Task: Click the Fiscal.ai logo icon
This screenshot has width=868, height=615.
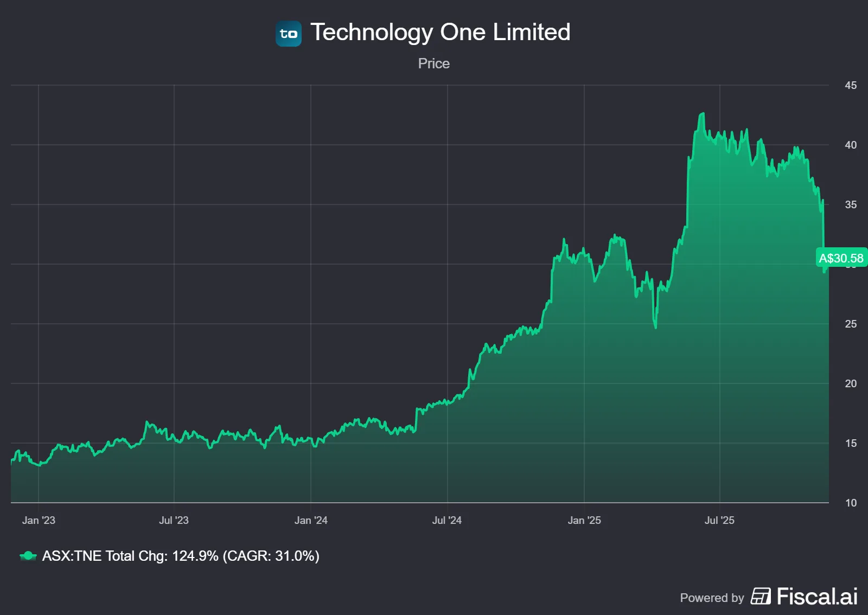Action: pyautogui.click(x=761, y=596)
